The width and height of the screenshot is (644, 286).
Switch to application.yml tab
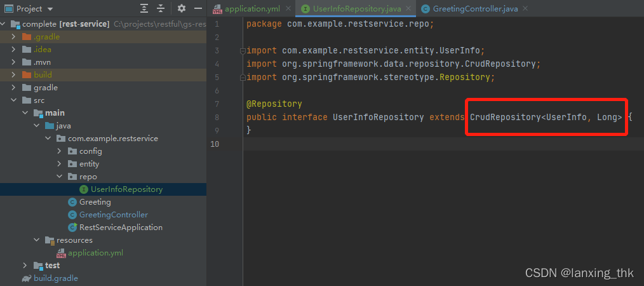coord(252,8)
